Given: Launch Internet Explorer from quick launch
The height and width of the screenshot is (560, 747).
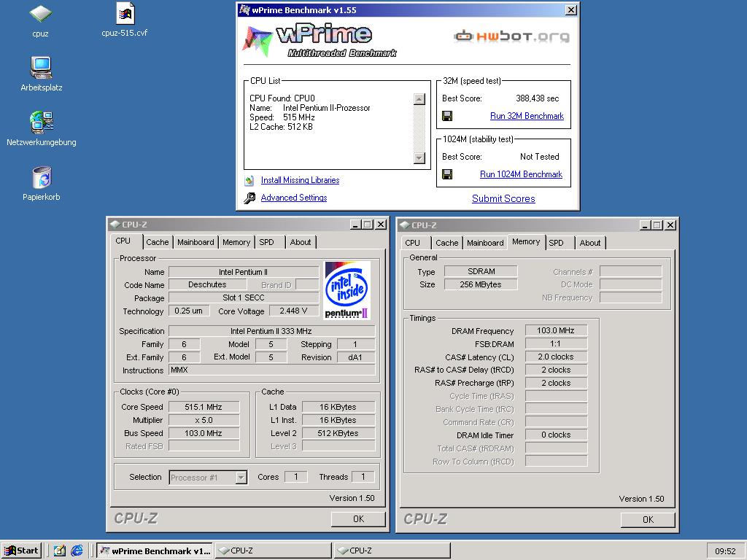Looking at the screenshot, I should (77, 551).
